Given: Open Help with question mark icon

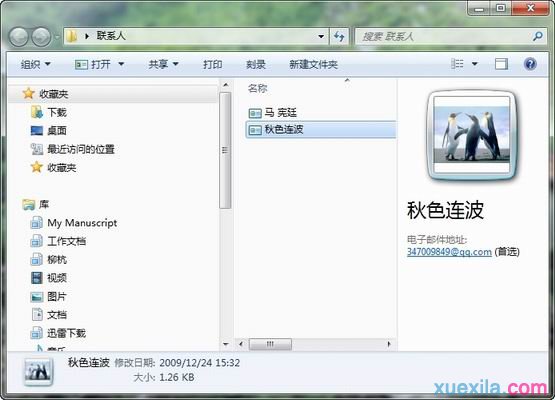Looking at the screenshot, I should click(530, 64).
